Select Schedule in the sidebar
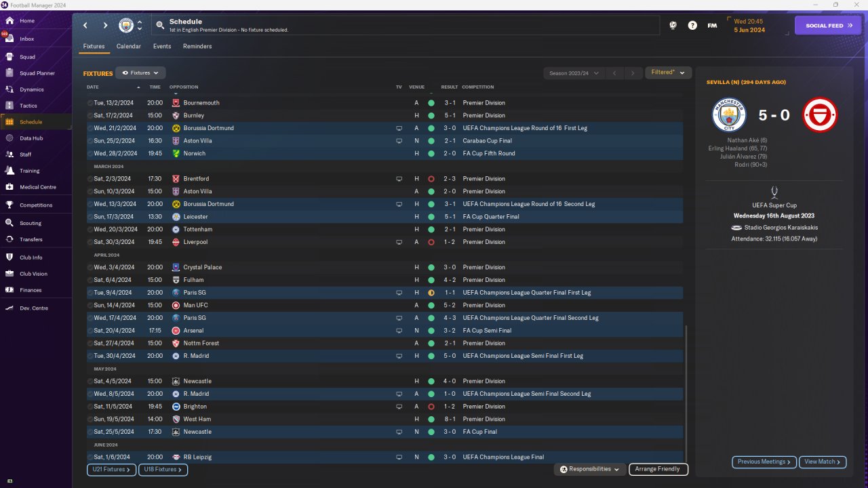 (x=36, y=122)
